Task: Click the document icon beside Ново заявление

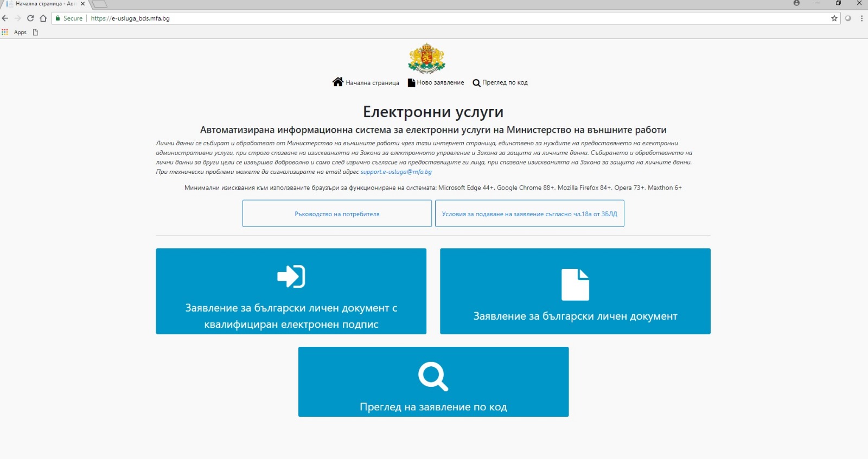Action: (411, 82)
